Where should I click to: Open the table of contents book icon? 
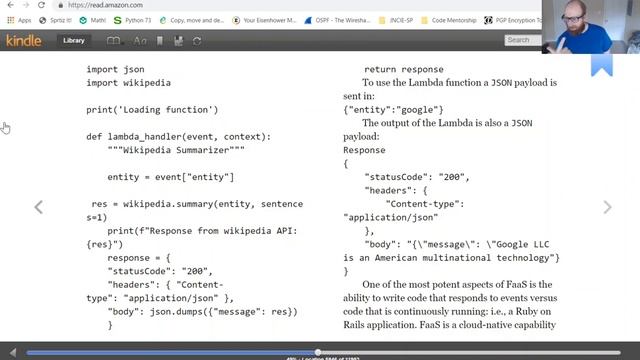pyautogui.click(x=113, y=40)
